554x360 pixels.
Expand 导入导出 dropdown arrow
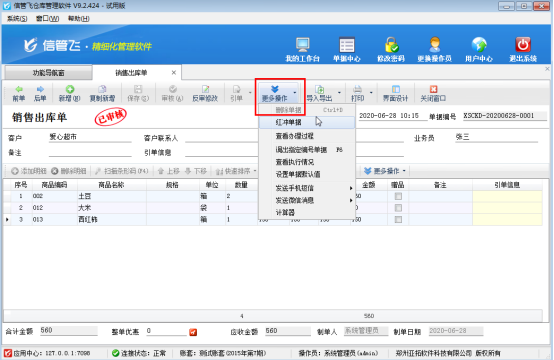pyautogui.click(x=339, y=93)
